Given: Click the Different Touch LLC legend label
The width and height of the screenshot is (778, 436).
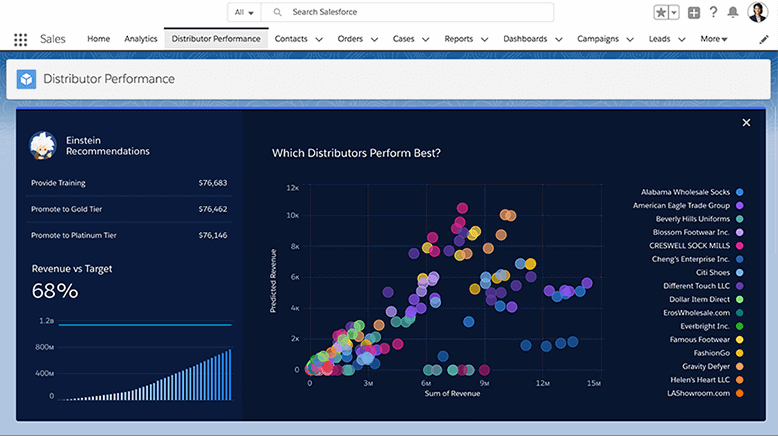Looking at the screenshot, I should click(x=697, y=286).
